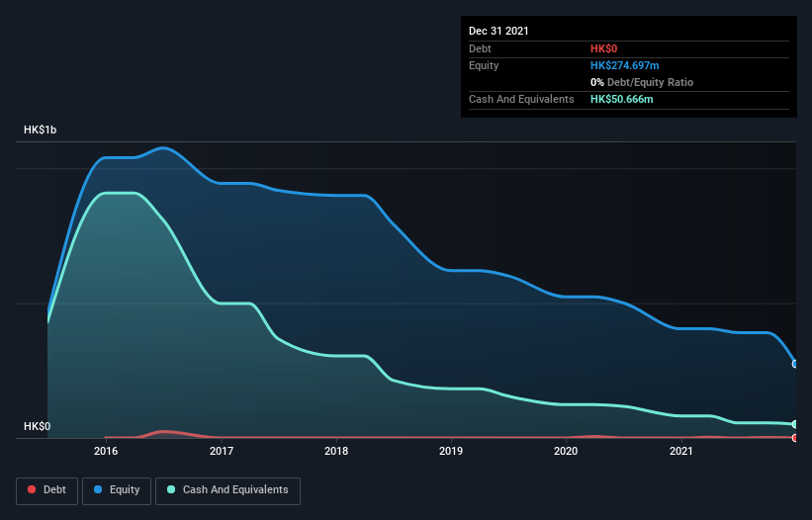This screenshot has width=812, height=520.
Task: Click the Dec 31 2021 tooltip date
Action: pos(498,31)
